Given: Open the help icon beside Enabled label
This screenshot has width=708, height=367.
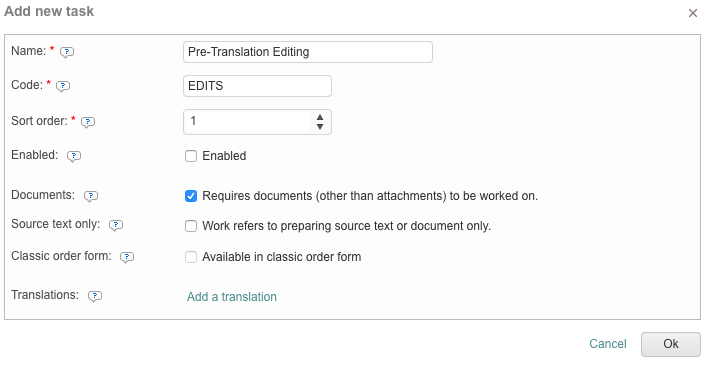Looking at the screenshot, I should [x=74, y=156].
